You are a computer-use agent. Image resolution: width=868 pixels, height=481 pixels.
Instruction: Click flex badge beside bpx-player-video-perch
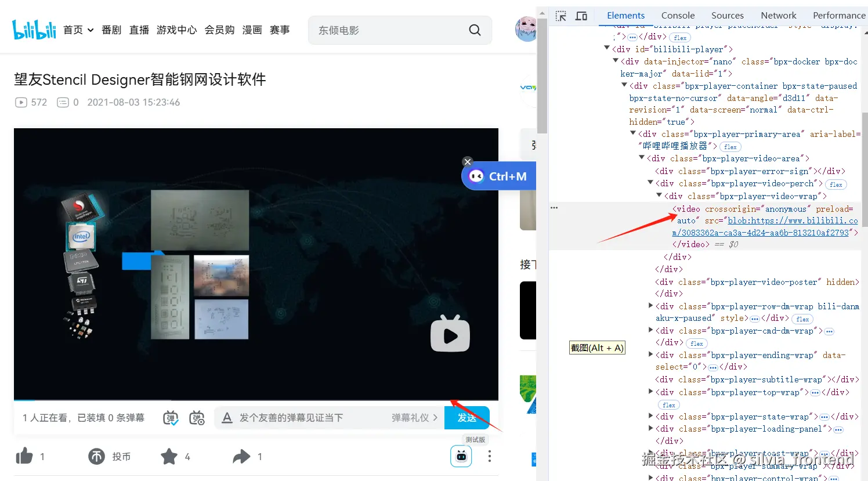(x=836, y=185)
